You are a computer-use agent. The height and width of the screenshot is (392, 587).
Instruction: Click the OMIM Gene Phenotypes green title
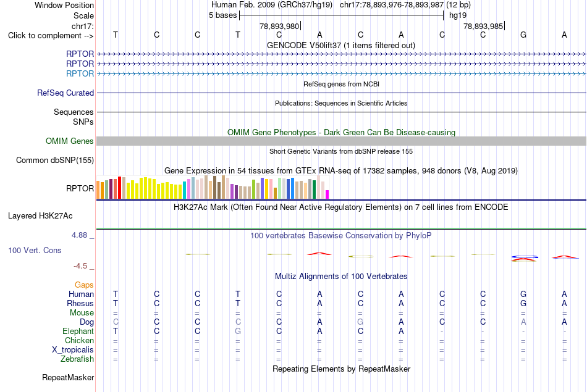coord(341,132)
